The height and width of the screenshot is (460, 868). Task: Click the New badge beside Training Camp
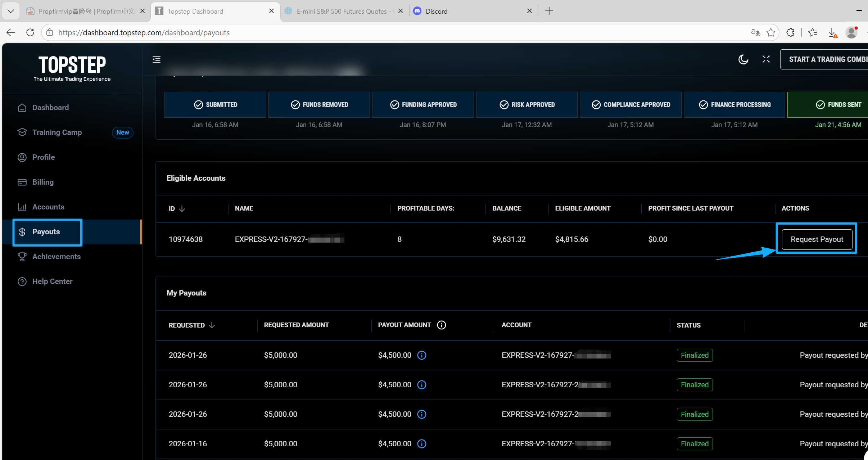[123, 132]
